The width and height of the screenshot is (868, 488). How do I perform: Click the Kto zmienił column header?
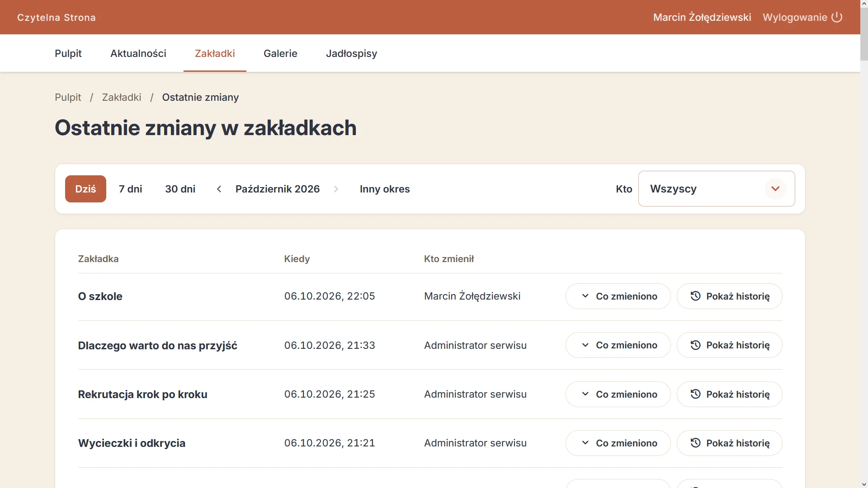point(449,259)
